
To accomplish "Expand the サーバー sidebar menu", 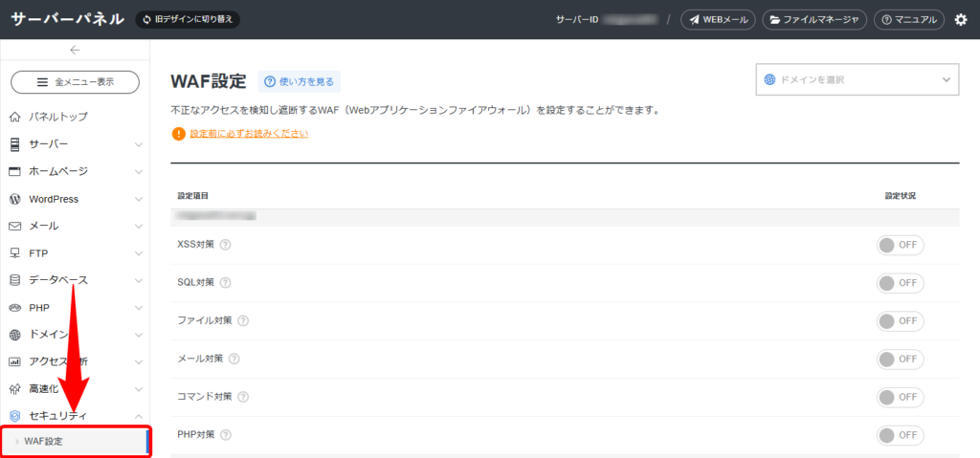I will [x=75, y=144].
